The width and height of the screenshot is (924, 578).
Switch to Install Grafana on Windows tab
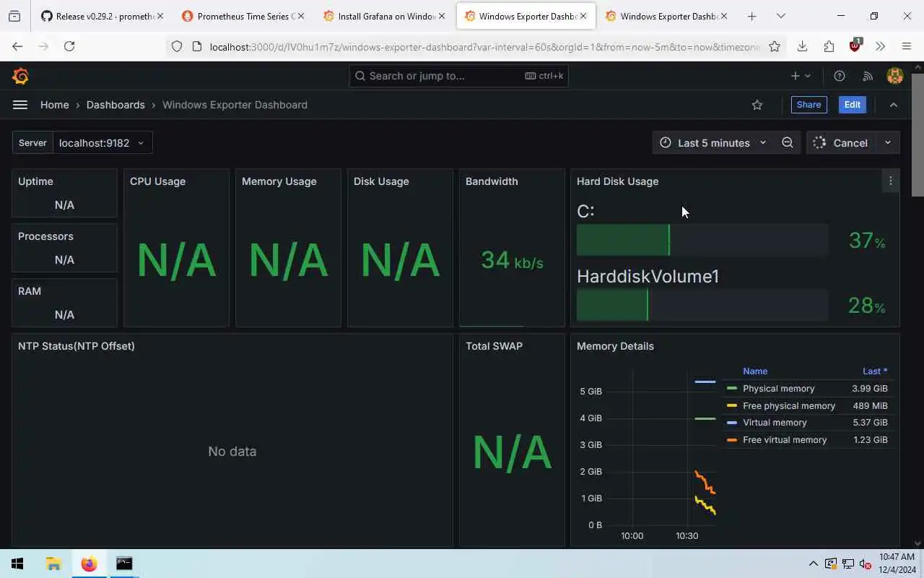click(x=384, y=16)
